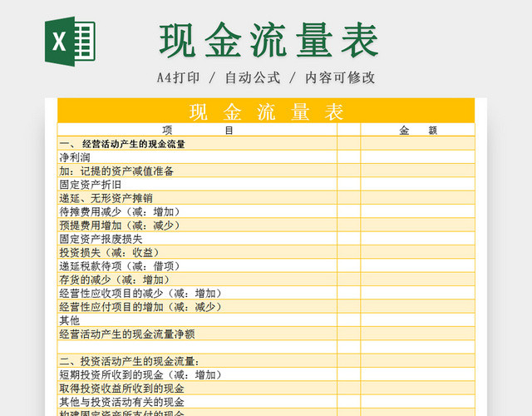Click the 金额 column header
The width and height of the screenshot is (532, 416).
tap(417, 130)
